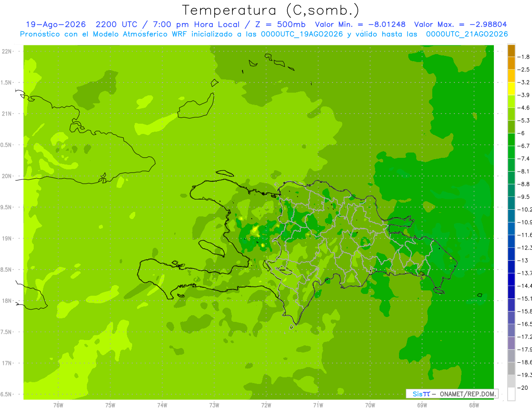Click the "72W" longitude axis label
Viewport: 532px width, 411px height.
(266, 405)
